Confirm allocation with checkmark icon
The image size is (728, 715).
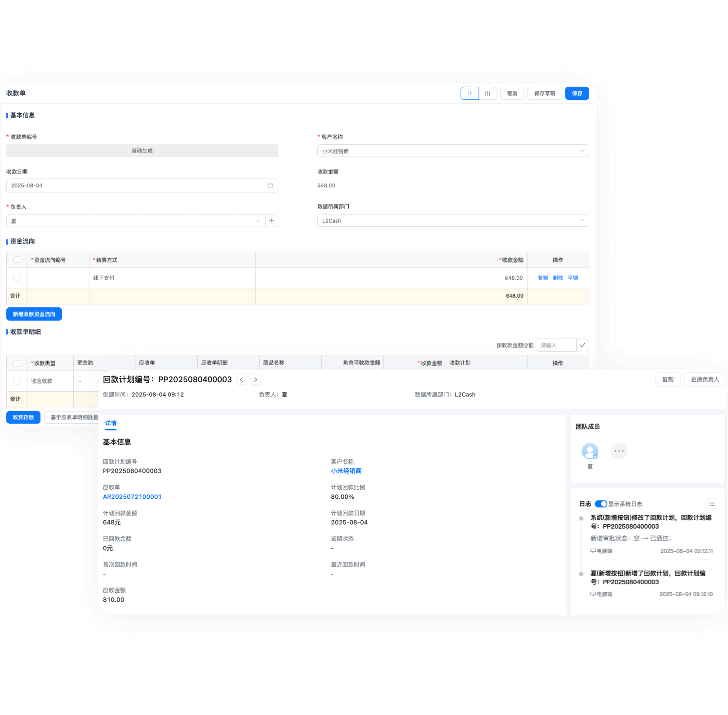point(582,345)
